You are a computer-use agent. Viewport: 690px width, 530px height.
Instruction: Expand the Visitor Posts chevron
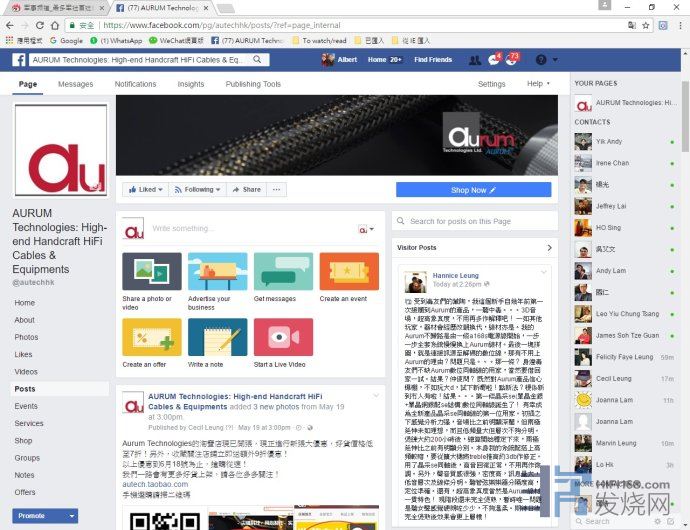(549, 247)
